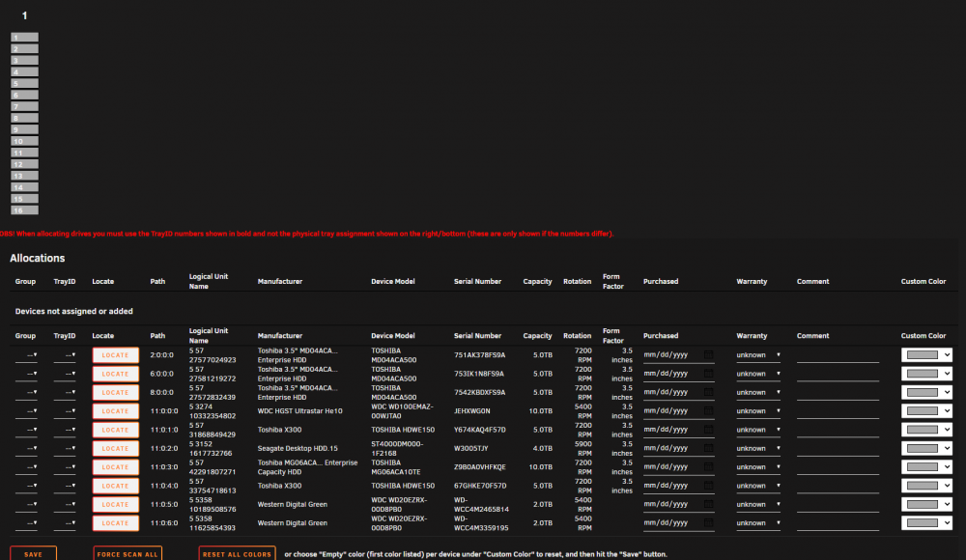
Task: Click the Allocations heading
Action: tap(37, 258)
